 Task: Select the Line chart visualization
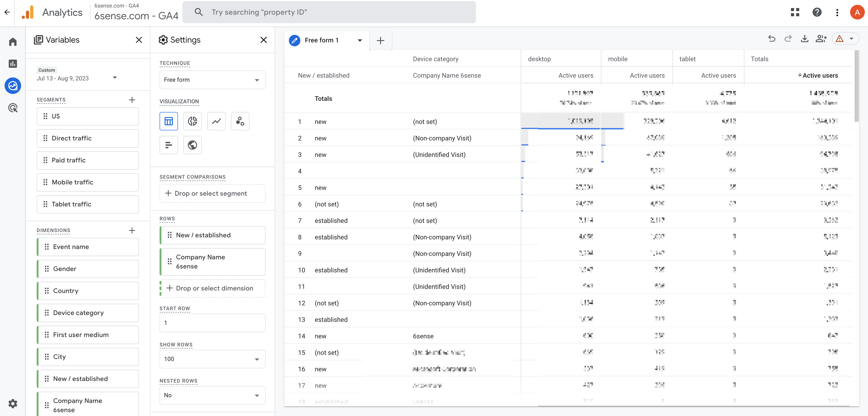click(x=216, y=121)
